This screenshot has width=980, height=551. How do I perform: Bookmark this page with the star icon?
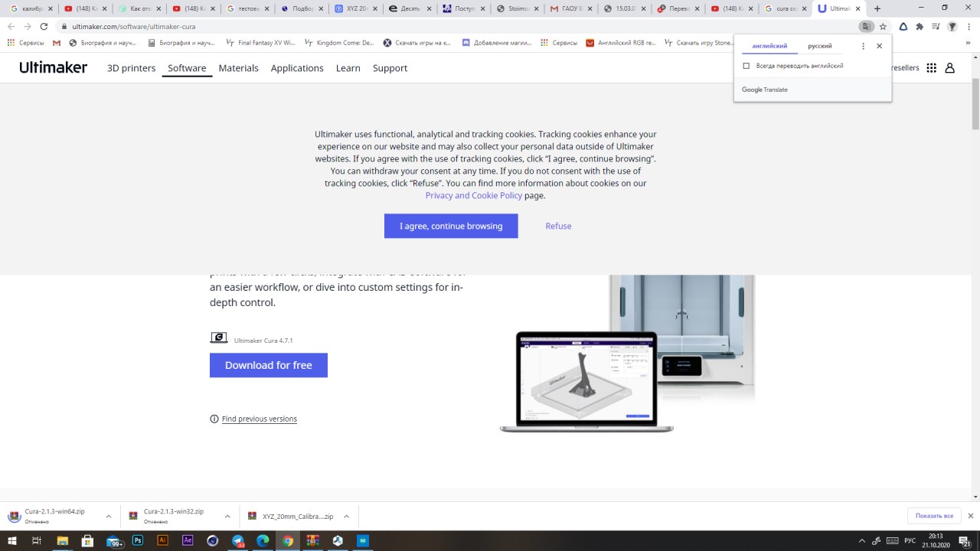[883, 26]
